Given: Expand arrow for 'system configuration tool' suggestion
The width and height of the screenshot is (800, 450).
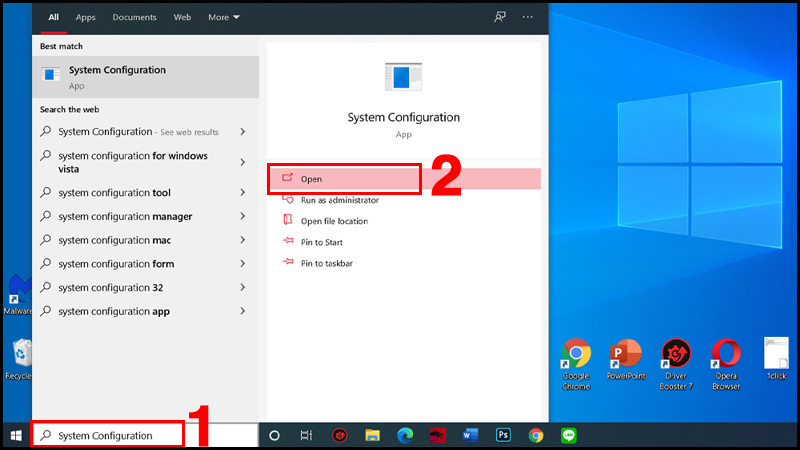Looking at the screenshot, I should [x=243, y=193].
